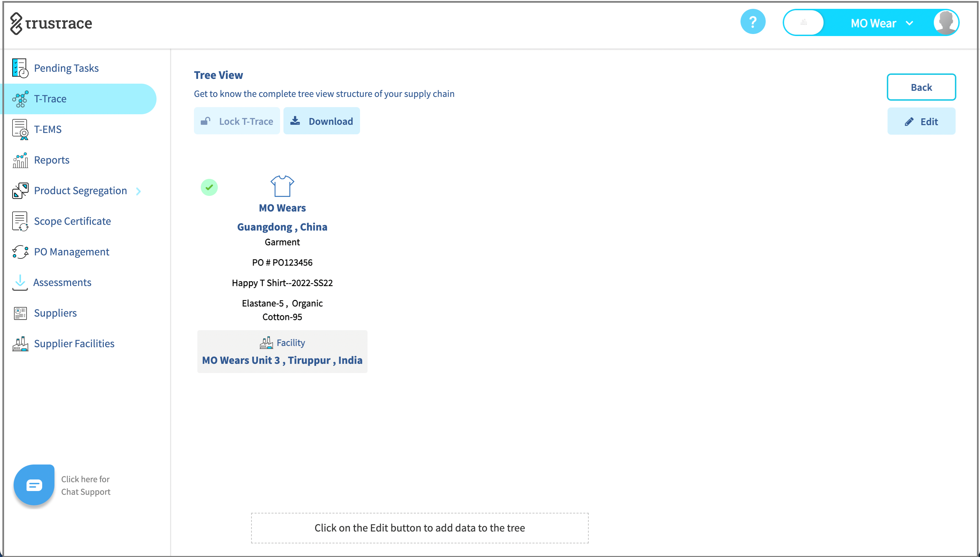The height and width of the screenshot is (557, 980).
Task: Open the MO Wear account dropdown
Action: [x=881, y=23]
